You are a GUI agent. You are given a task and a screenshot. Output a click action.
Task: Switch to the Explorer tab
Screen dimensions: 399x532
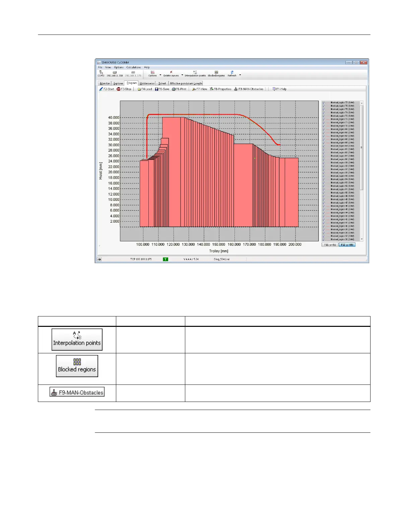(118, 83)
